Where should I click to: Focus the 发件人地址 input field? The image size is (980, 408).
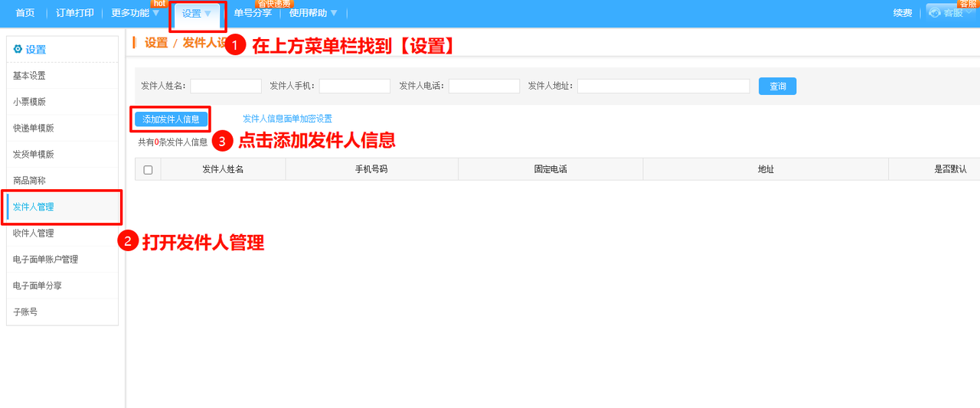pos(663,86)
